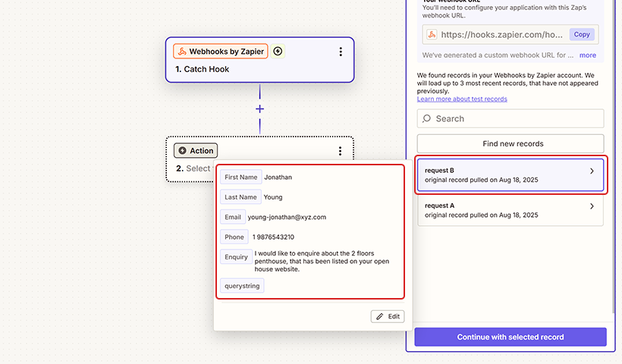
Task: Open Learn more about test records link
Action: 462,99
